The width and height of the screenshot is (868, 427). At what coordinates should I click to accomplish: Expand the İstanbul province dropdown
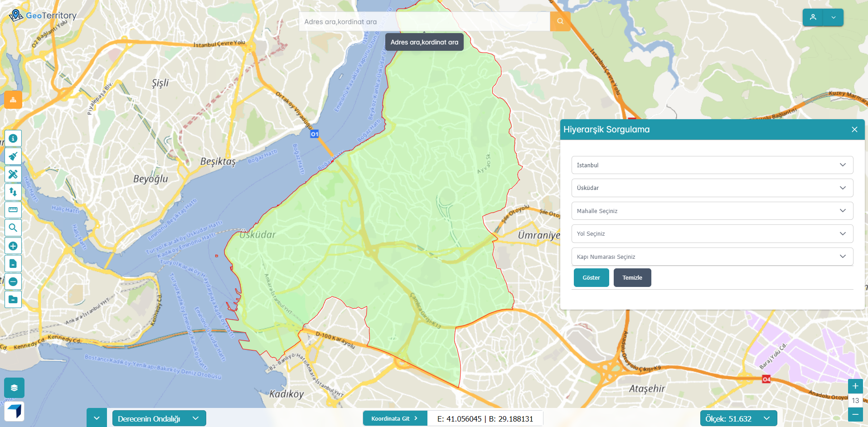[712, 165]
